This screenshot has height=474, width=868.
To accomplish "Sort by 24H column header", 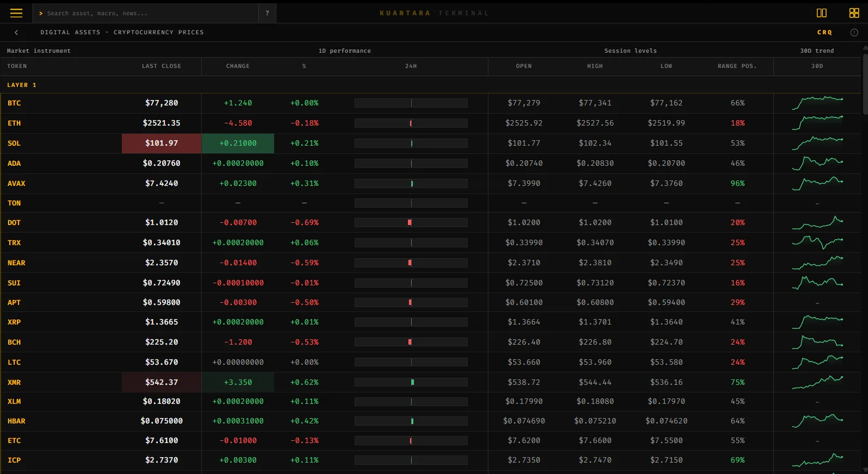I will click(411, 66).
